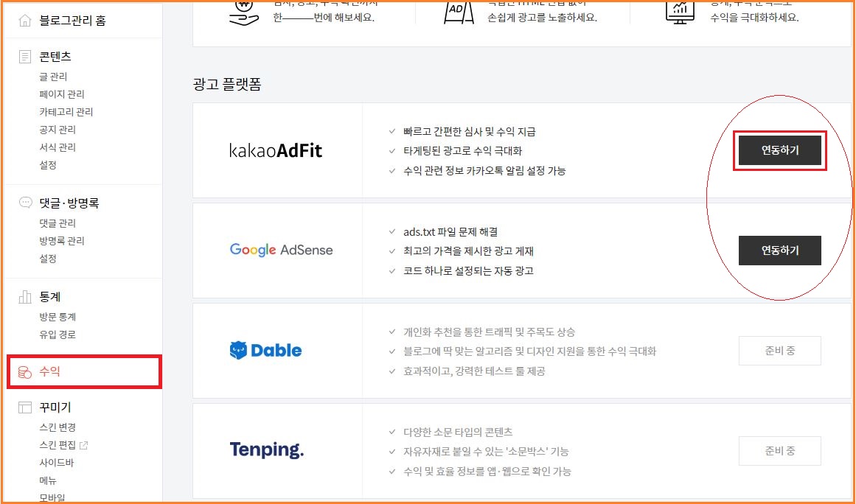Go to 글 관리
Viewport: 856px width, 504px height.
pos(54,77)
